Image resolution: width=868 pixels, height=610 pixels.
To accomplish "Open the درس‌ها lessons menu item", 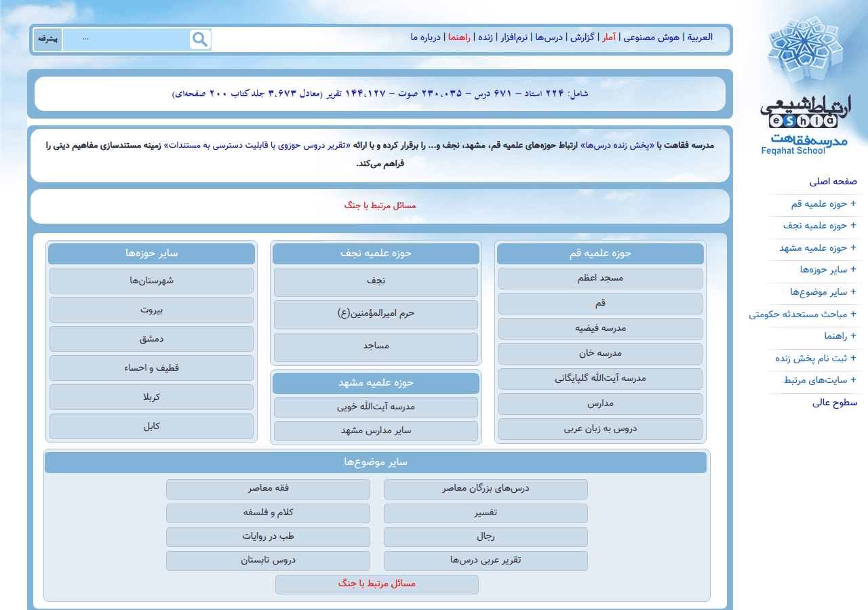I will click(549, 37).
